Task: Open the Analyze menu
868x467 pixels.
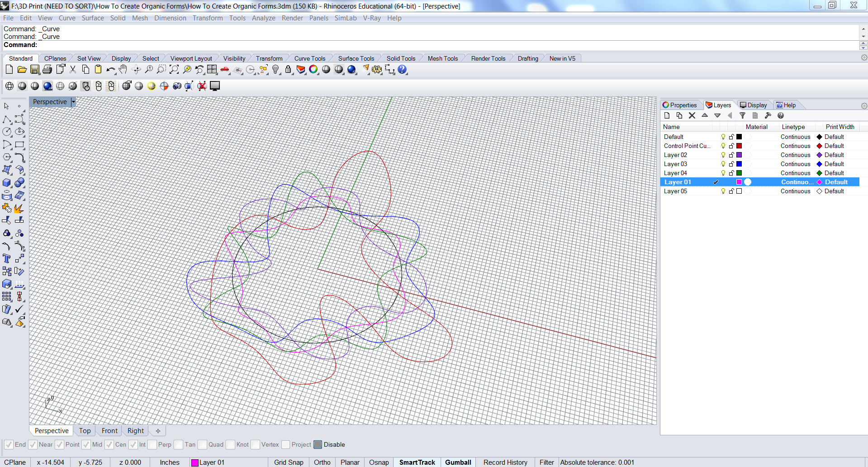Action: [263, 18]
